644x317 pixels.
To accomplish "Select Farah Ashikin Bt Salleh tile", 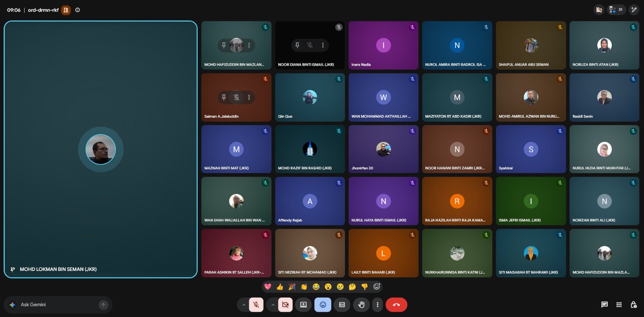I will tap(236, 254).
